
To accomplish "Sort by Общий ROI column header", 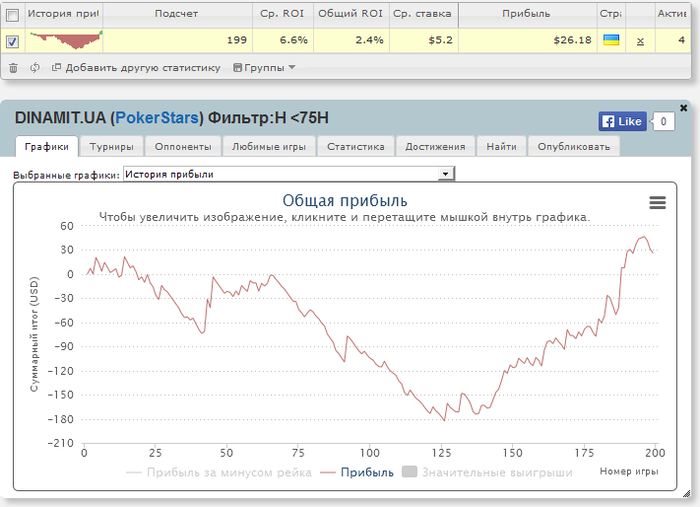I will (x=350, y=14).
